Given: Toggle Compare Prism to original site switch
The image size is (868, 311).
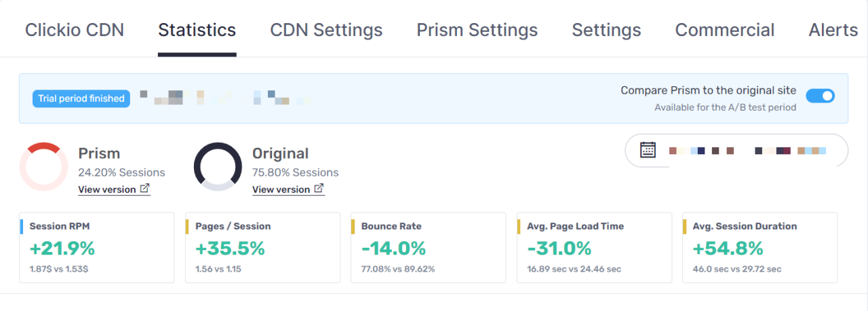Looking at the screenshot, I should pyautogui.click(x=820, y=96).
